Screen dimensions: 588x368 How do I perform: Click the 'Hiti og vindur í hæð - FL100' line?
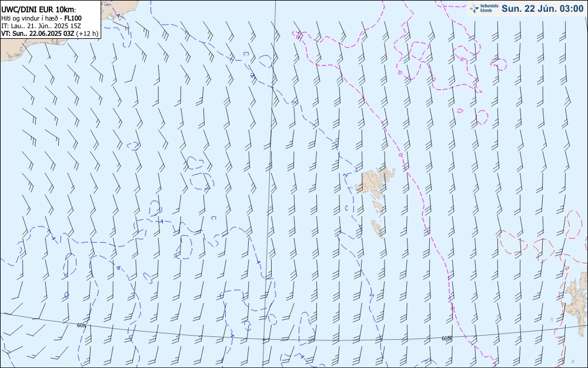41,18
